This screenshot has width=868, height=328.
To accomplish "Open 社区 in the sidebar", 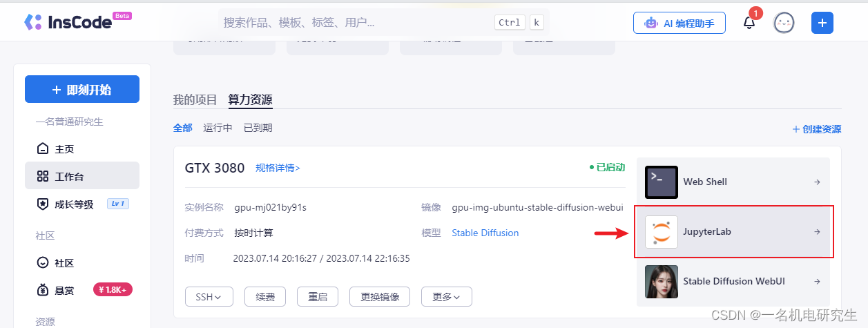I will (82, 262).
